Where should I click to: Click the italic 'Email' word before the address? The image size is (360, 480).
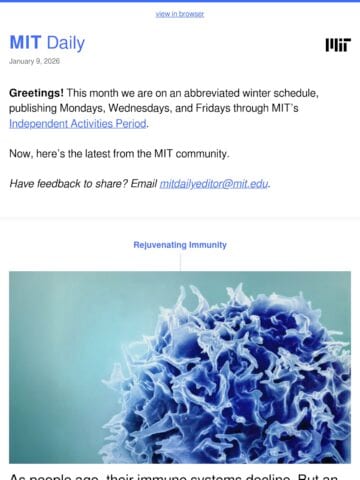[144, 184]
